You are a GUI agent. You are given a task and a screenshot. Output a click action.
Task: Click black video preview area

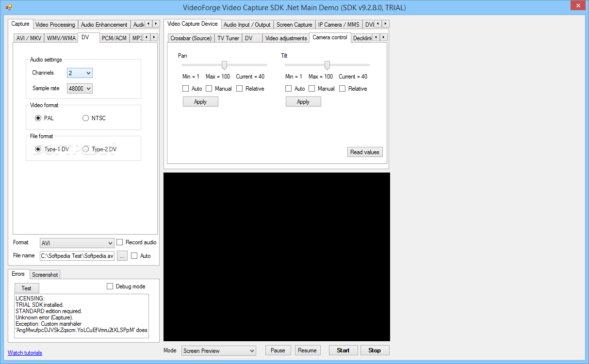click(x=277, y=257)
